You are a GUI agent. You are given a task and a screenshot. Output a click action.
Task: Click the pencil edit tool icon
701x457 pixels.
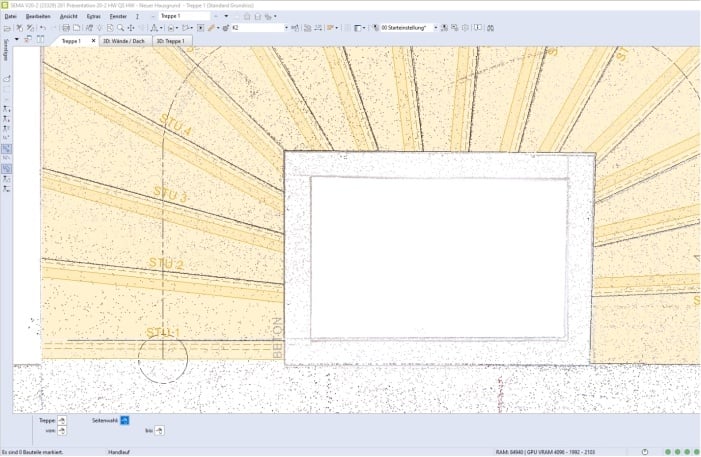[x=211, y=28]
